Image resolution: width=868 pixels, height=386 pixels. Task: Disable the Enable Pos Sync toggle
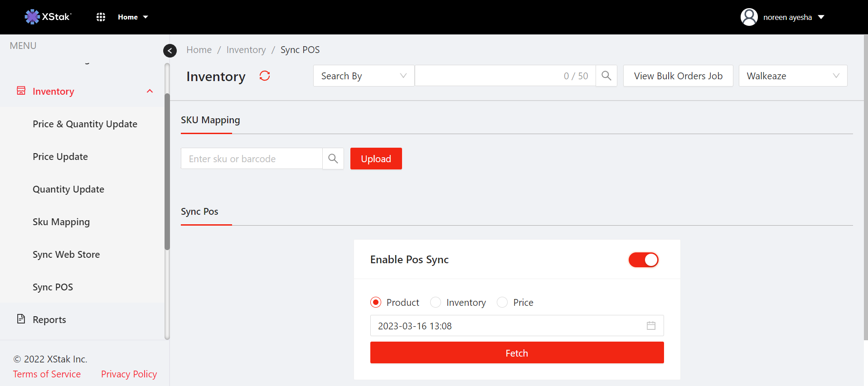coord(643,260)
